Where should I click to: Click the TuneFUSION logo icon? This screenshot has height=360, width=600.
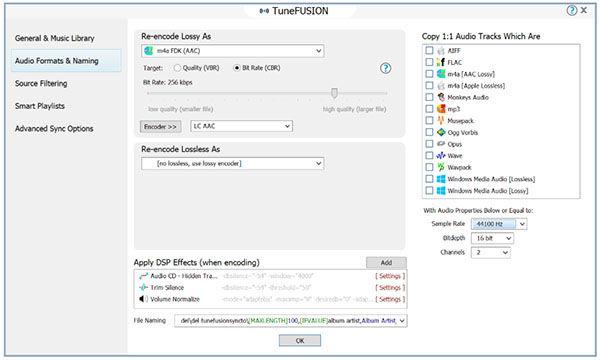[264, 11]
